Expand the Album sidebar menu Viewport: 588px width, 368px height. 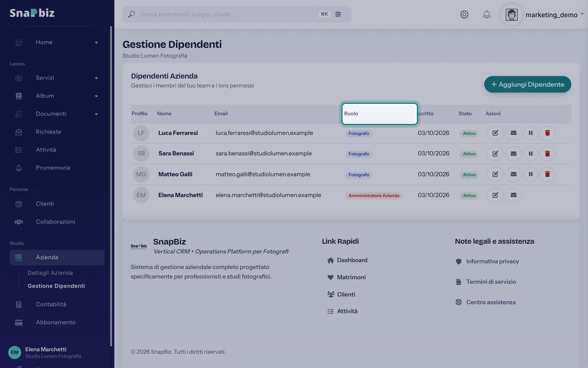[x=57, y=96]
